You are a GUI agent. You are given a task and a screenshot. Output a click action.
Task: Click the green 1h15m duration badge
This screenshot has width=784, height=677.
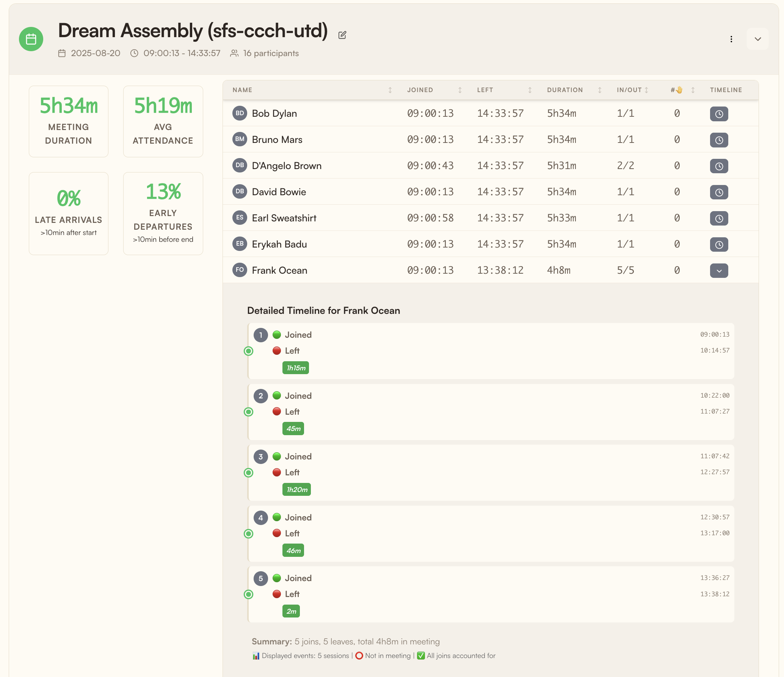[296, 367]
